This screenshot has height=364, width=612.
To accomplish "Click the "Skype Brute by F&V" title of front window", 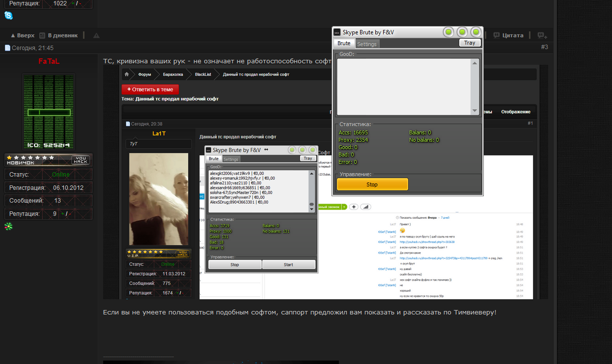I will (x=368, y=32).
